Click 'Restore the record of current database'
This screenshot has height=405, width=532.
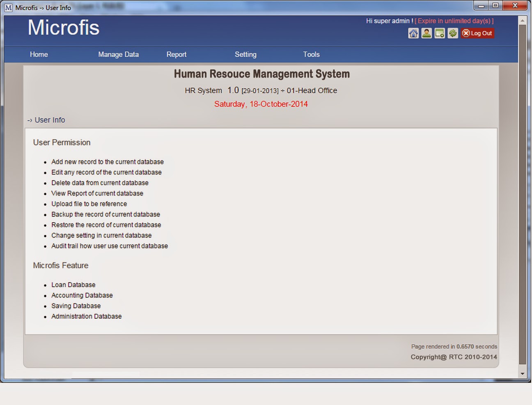click(106, 225)
